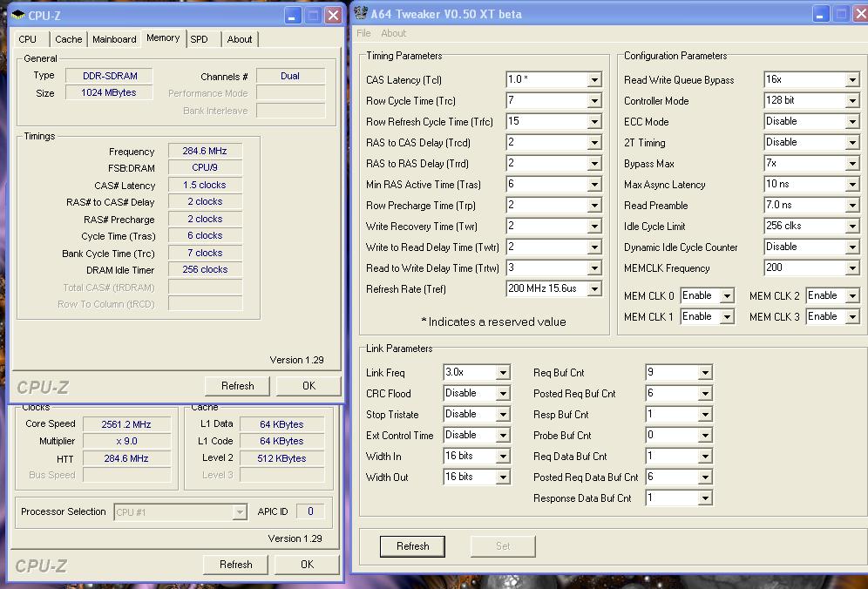Viewport: 868px width, 589px height.
Task: Expand the Probe Buf Cnt dropdown
Action: pyautogui.click(x=705, y=436)
